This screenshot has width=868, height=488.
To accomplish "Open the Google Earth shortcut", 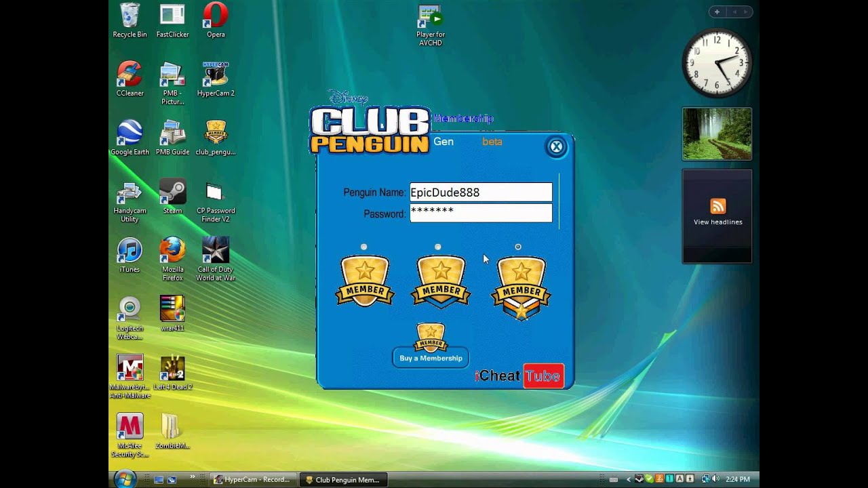I will 130,138.
